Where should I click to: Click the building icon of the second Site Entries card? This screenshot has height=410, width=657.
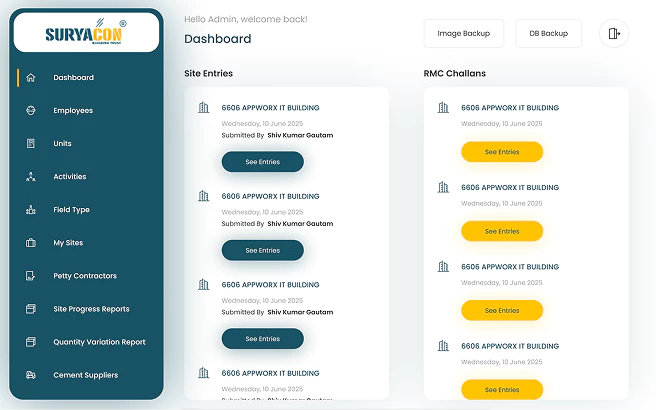204,196
